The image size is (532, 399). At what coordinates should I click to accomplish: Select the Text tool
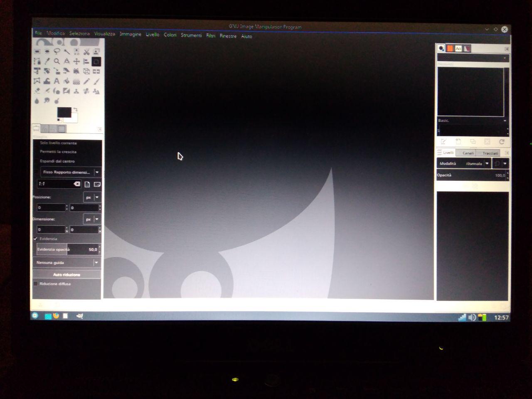[x=57, y=81]
